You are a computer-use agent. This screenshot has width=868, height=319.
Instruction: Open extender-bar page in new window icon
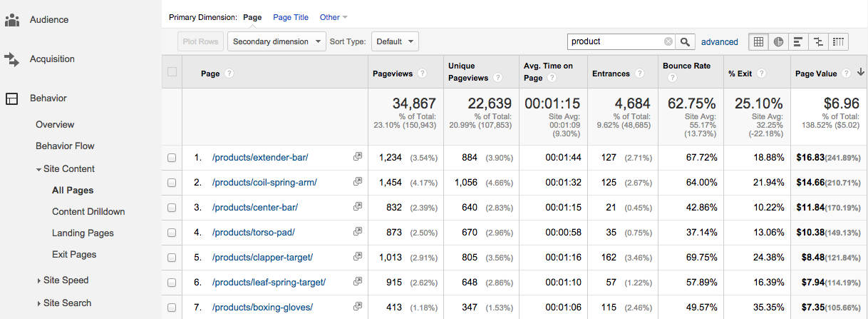pos(357,157)
